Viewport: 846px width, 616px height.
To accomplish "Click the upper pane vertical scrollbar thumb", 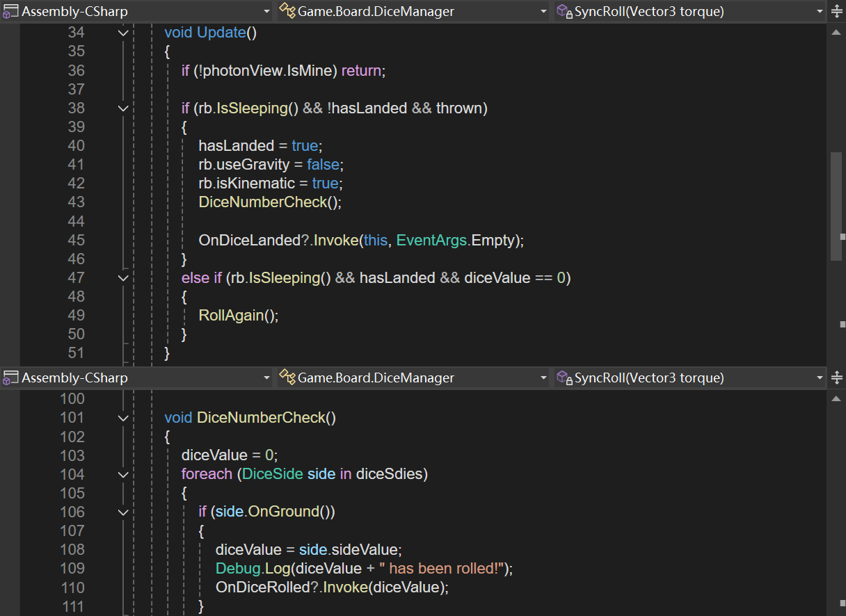I will pos(836,206).
